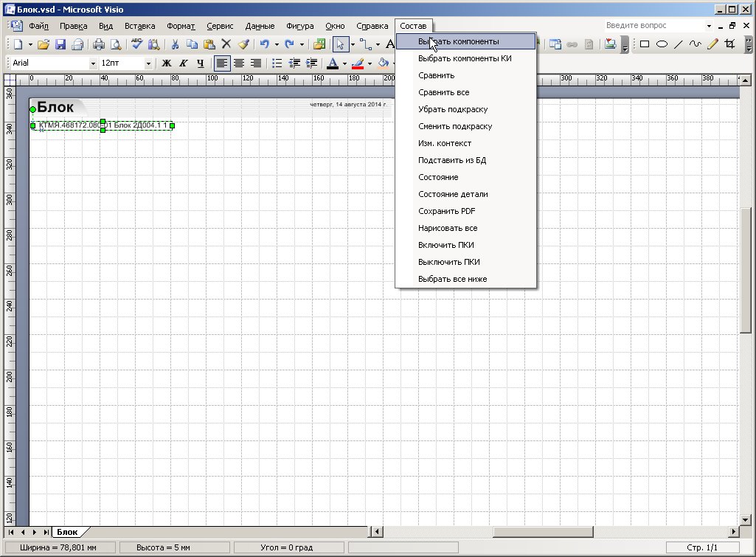Apply the font color A button
756x557 pixels.
tap(333, 63)
